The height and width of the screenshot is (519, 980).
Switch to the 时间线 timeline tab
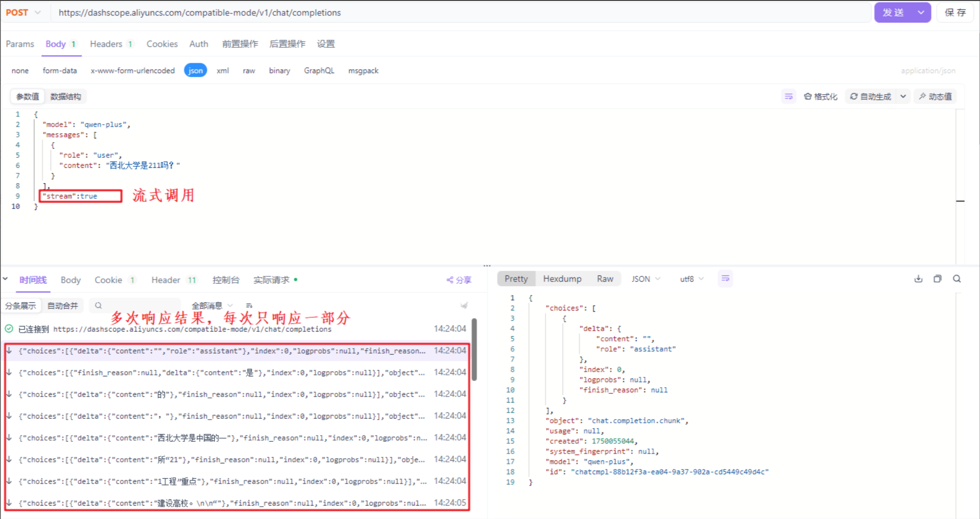[x=33, y=280]
